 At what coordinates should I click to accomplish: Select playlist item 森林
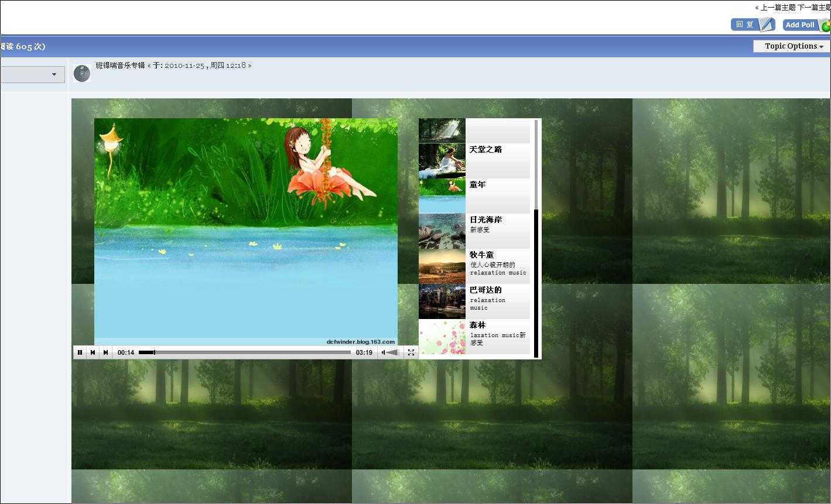[474, 337]
